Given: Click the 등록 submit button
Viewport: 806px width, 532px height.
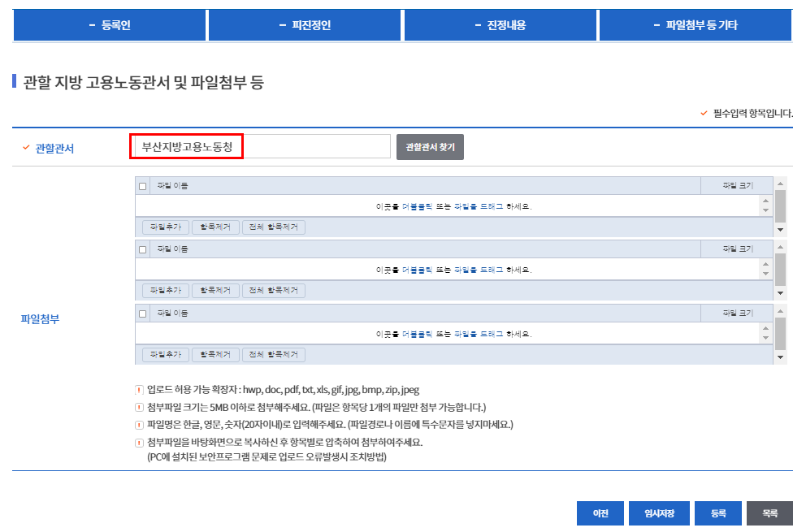Looking at the screenshot, I should (x=717, y=513).
